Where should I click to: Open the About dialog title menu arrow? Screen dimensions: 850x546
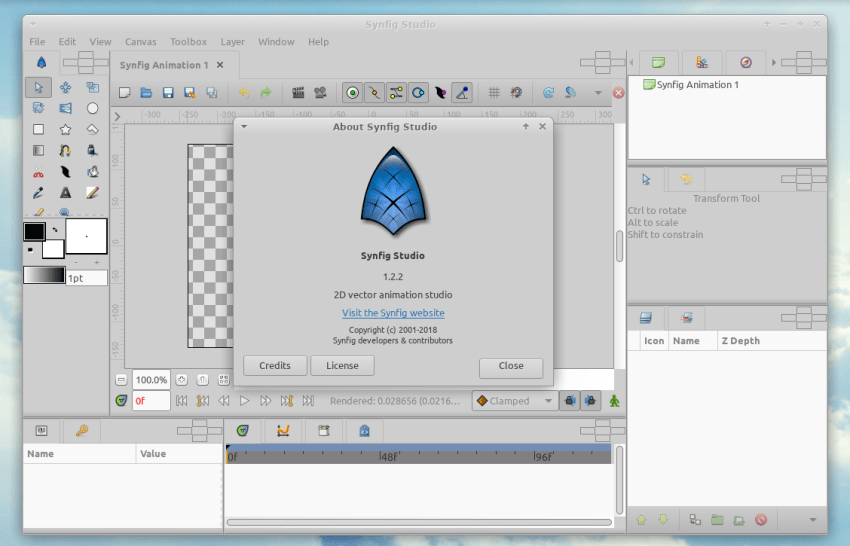(x=244, y=127)
